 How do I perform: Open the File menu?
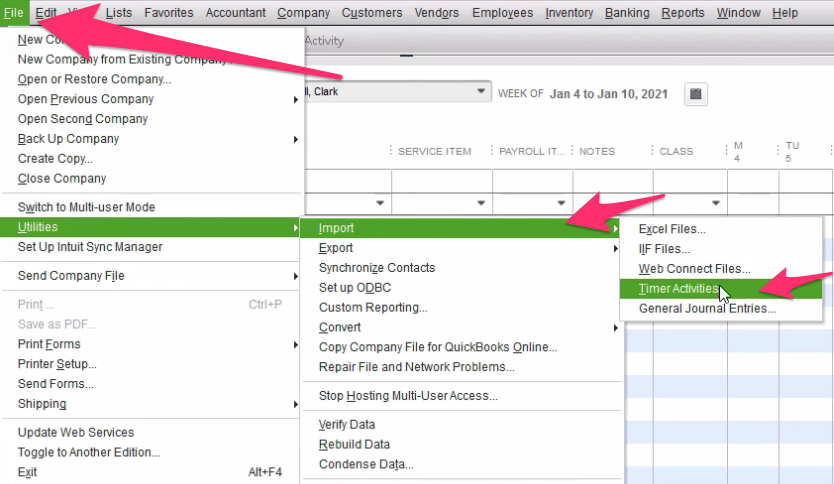[x=14, y=13]
